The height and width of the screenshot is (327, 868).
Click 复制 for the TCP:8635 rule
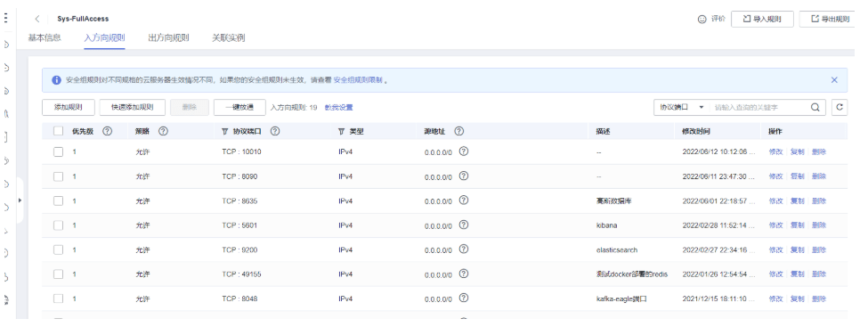[797, 200]
